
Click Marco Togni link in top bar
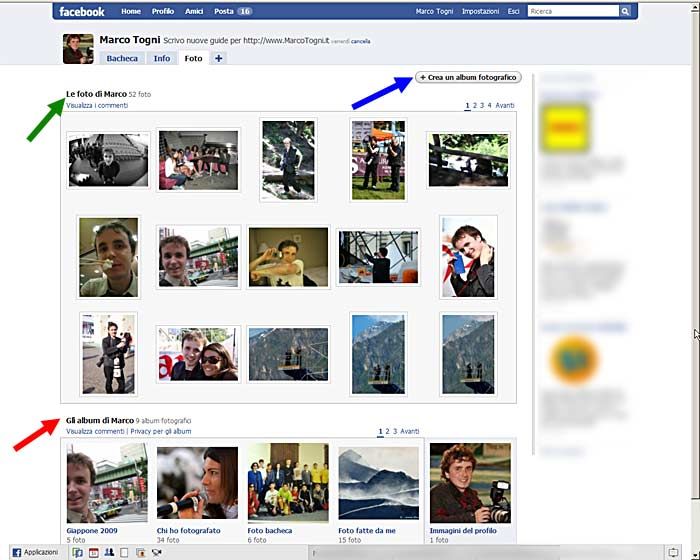click(x=434, y=12)
